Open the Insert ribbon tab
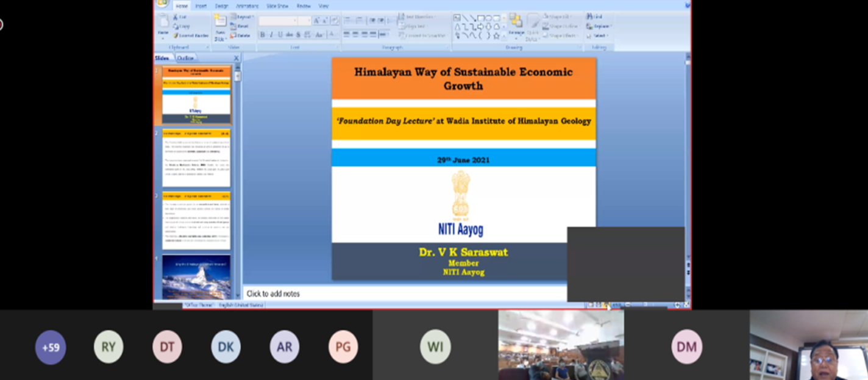This screenshot has width=868, height=380. tap(201, 6)
